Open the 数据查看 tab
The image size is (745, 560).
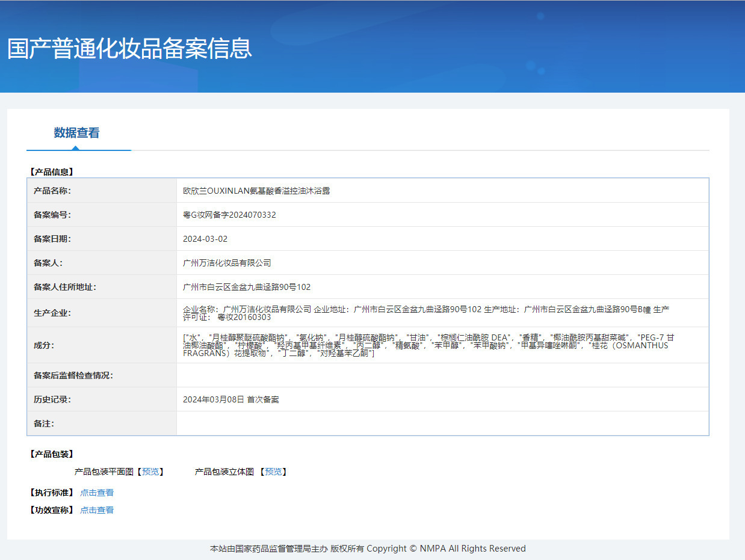tap(76, 133)
